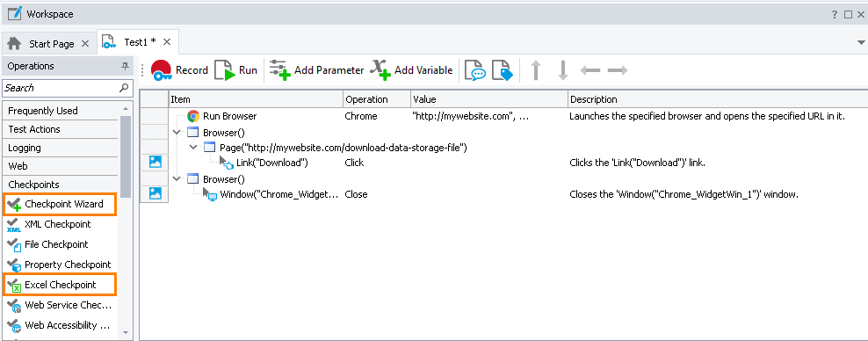The width and height of the screenshot is (868, 341).
Task: Click the Operations list scrollbar thumb
Action: (125, 157)
